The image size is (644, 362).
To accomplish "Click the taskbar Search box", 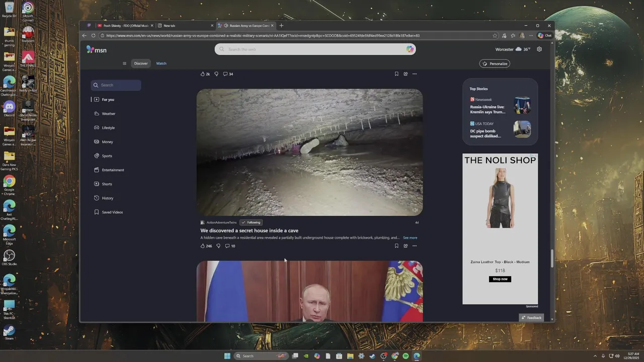I will [x=262, y=356].
